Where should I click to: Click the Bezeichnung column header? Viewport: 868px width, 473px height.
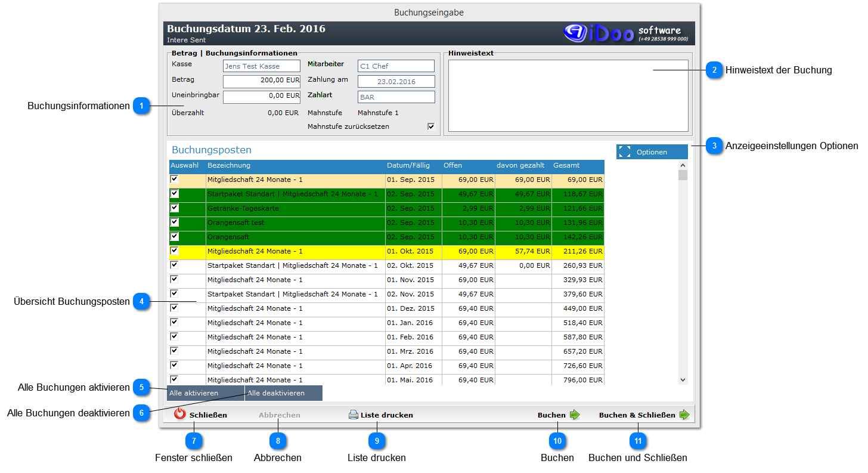coord(229,165)
